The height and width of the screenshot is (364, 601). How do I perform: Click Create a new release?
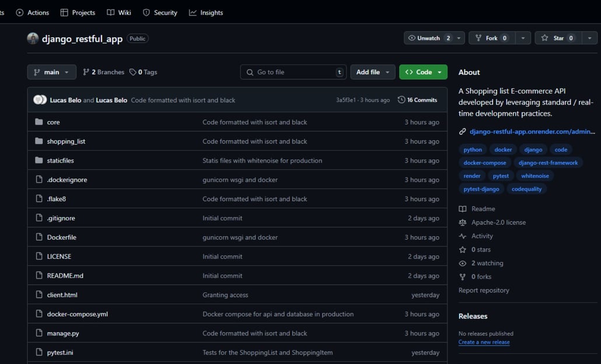pyautogui.click(x=484, y=342)
